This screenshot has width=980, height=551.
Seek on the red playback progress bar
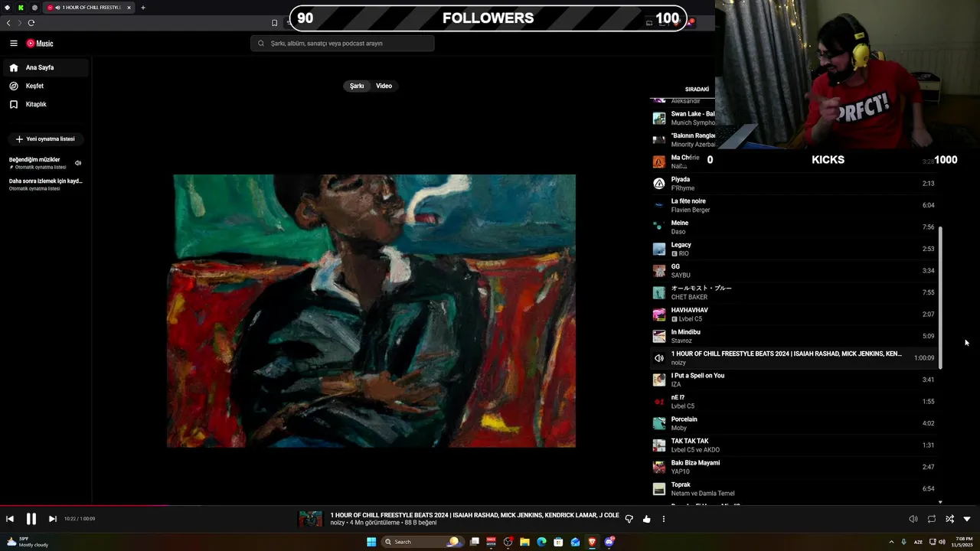click(x=84, y=505)
